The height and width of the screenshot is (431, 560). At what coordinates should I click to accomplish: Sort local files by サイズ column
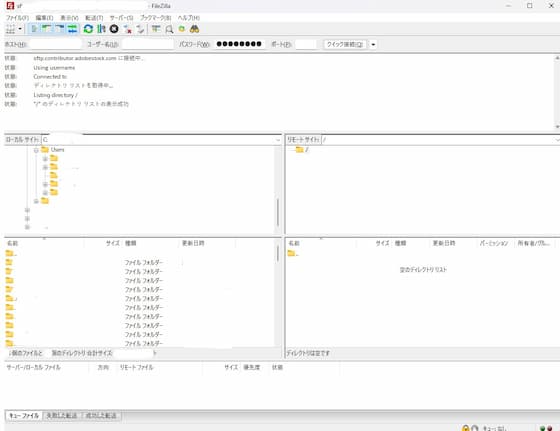103,243
